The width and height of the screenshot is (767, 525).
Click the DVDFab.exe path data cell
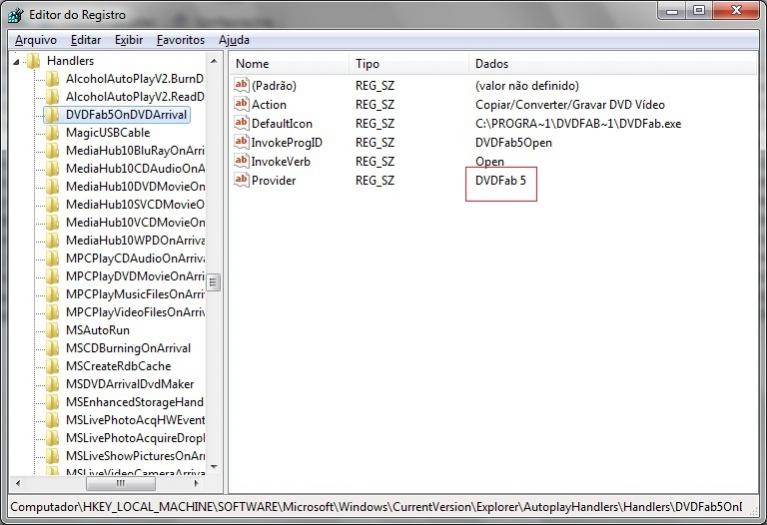coord(578,124)
